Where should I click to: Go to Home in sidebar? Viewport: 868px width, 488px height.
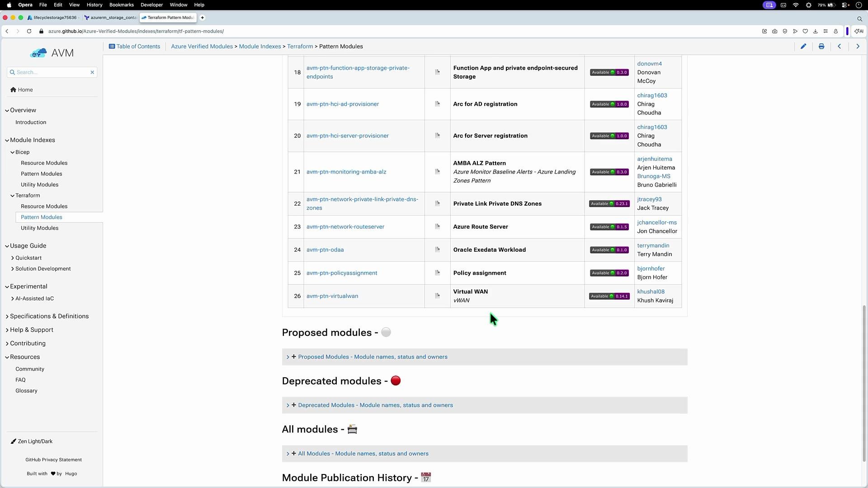click(22, 90)
